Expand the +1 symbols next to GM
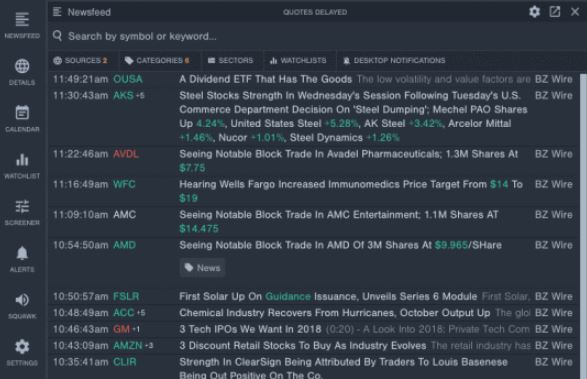The width and height of the screenshot is (587, 379). pos(136,330)
